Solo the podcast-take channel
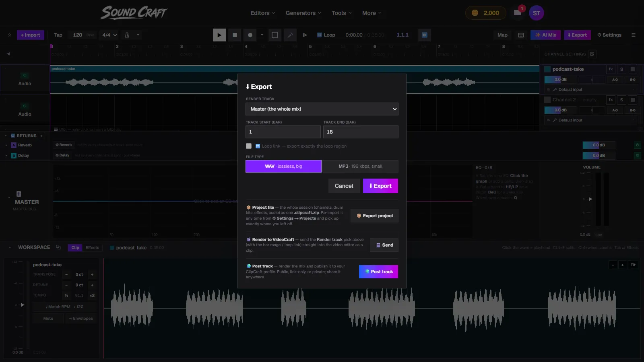 [x=621, y=69]
